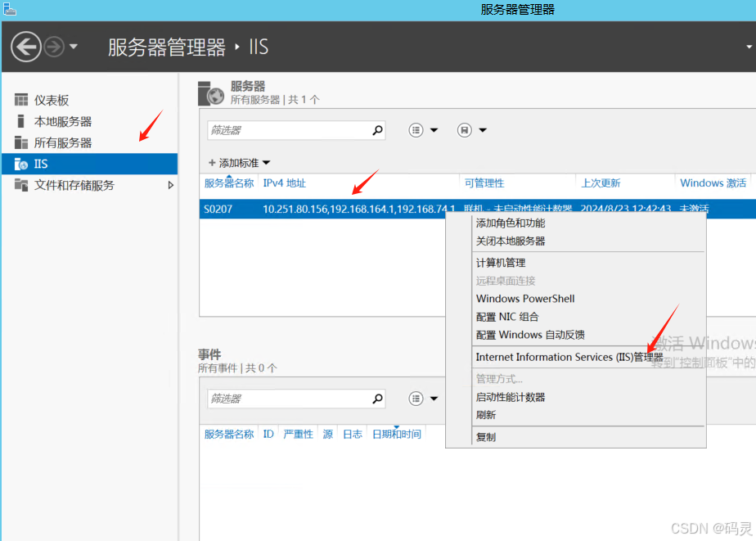Click the 本地服务器 server icon
The height and width of the screenshot is (541, 756).
pyautogui.click(x=20, y=121)
